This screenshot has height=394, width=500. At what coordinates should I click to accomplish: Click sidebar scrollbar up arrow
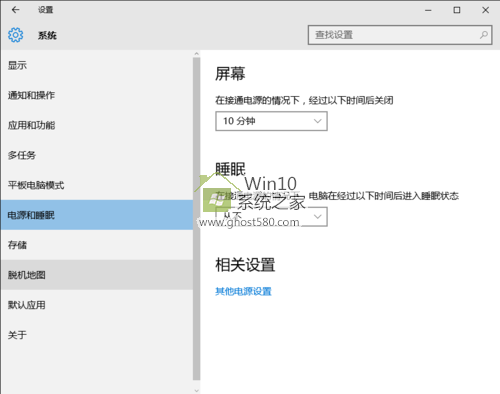coord(196,54)
